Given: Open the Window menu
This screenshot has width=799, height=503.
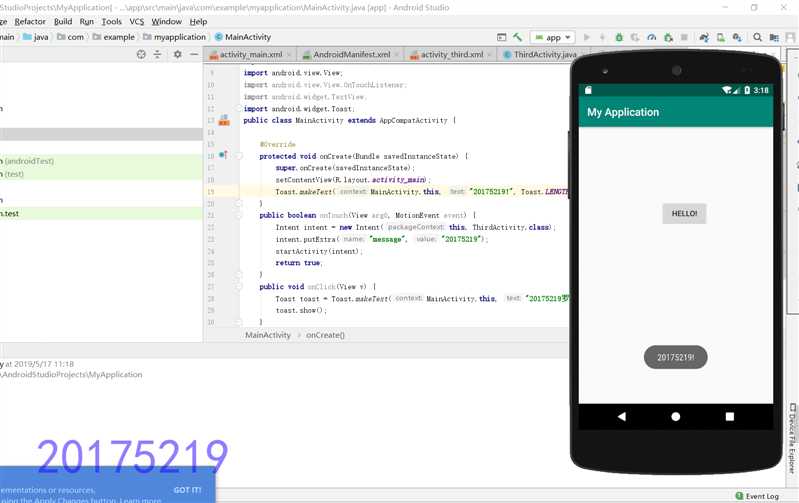Looking at the screenshot, I should pyautogui.click(x=167, y=21).
